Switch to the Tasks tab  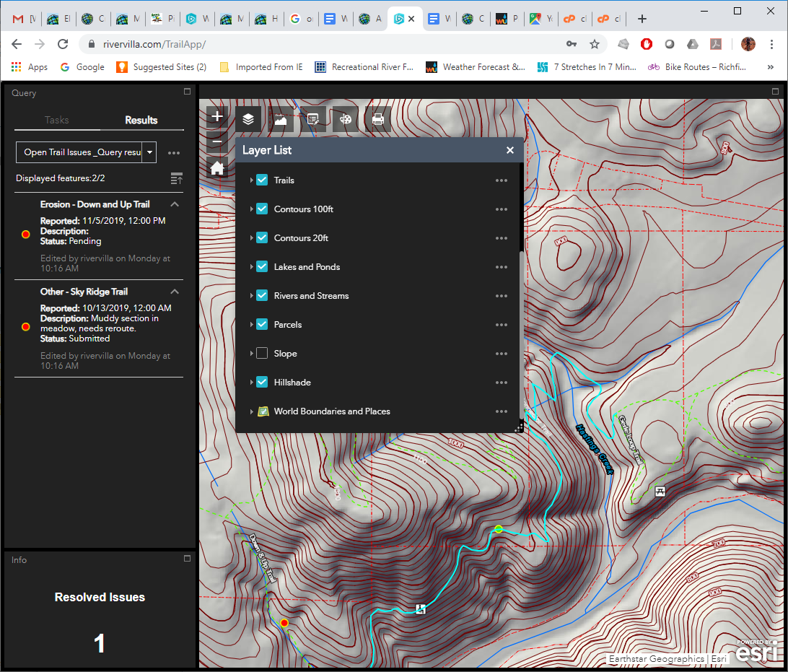[x=57, y=120]
